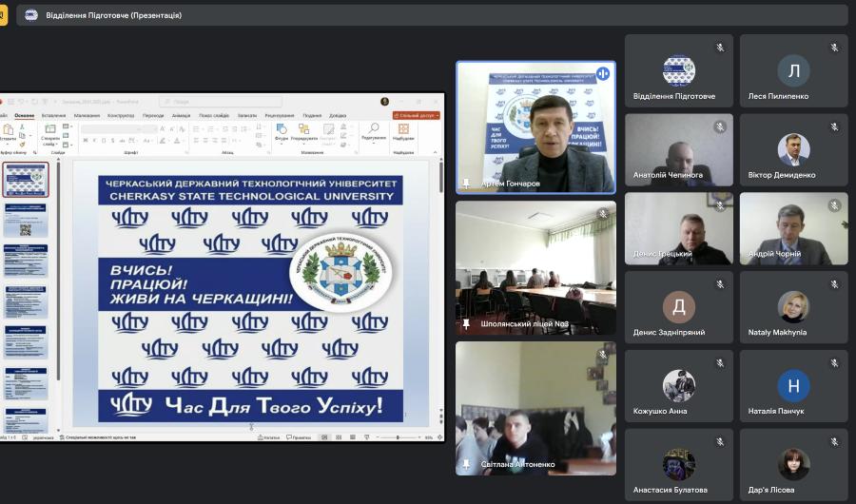Expand the font color dropdown arrow
Image resolution: width=856 pixels, height=504 pixels.
[183, 141]
